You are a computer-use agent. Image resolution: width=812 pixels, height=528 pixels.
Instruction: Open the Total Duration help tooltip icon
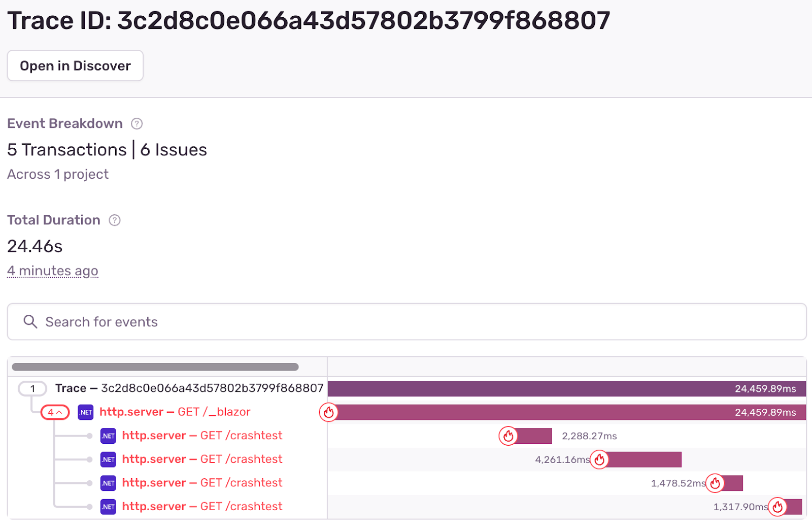pos(115,220)
